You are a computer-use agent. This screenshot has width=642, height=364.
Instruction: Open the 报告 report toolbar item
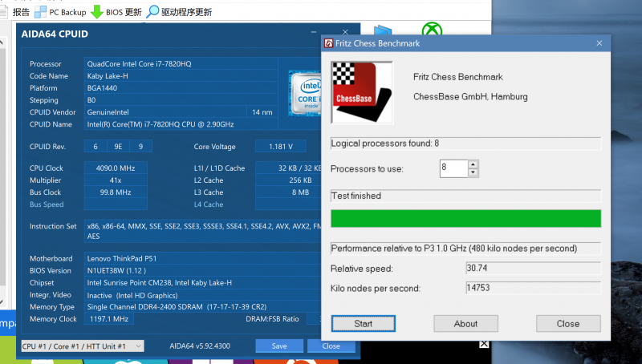tap(15, 12)
